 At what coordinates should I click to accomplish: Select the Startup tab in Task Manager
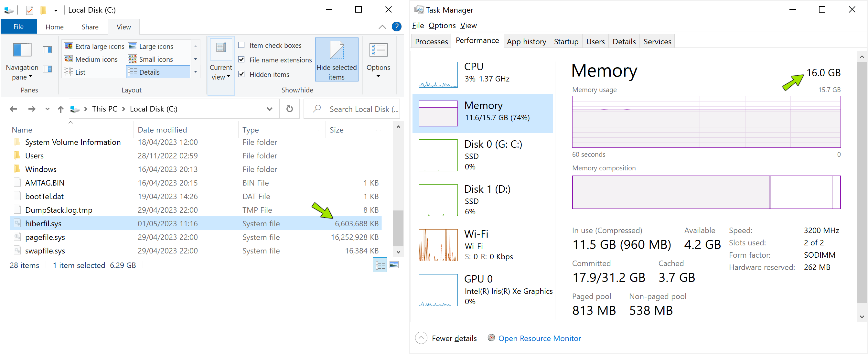(566, 41)
